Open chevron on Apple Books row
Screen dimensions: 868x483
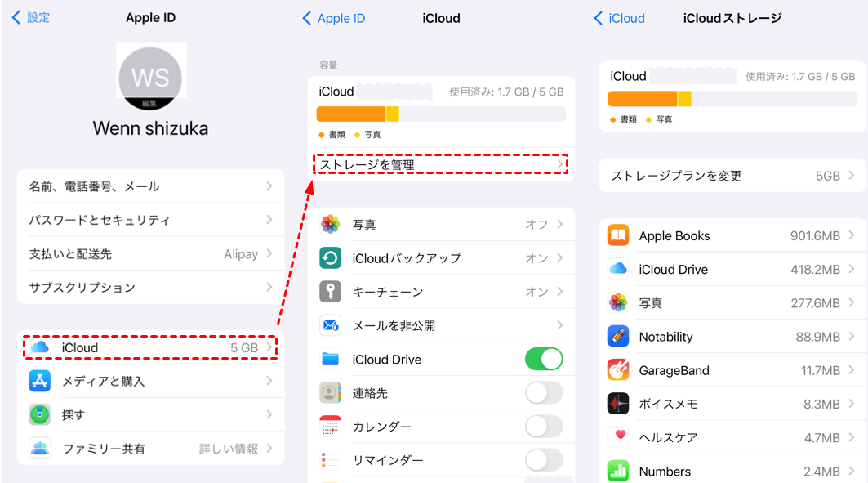pyautogui.click(x=852, y=235)
